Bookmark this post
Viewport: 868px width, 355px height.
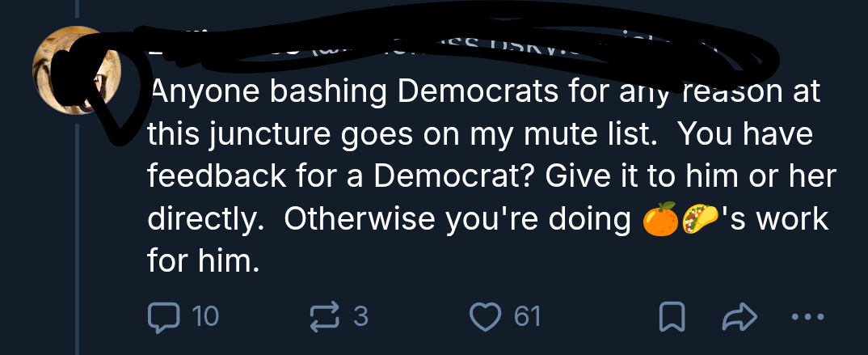pyautogui.click(x=672, y=316)
